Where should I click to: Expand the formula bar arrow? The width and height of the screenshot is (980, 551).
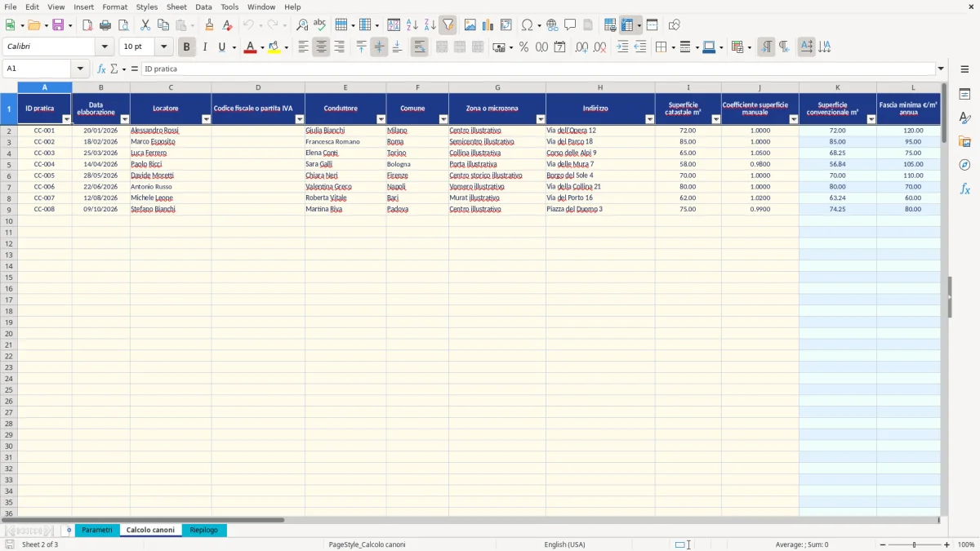point(941,69)
